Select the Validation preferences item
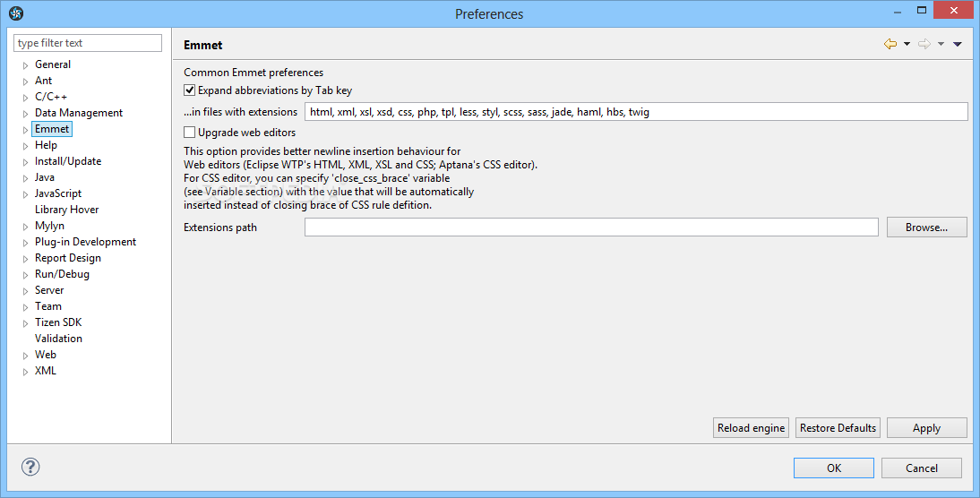This screenshot has height=498, width=980. [58, 338]
